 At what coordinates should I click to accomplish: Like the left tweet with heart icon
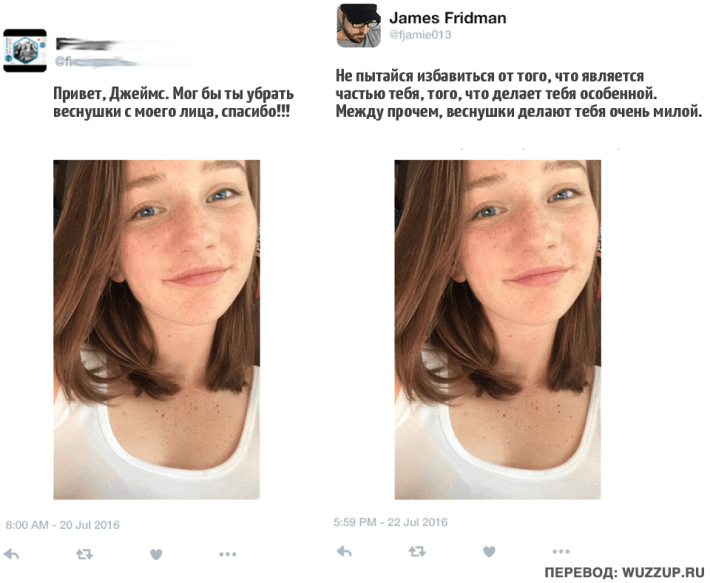click(x=156, y=554)
